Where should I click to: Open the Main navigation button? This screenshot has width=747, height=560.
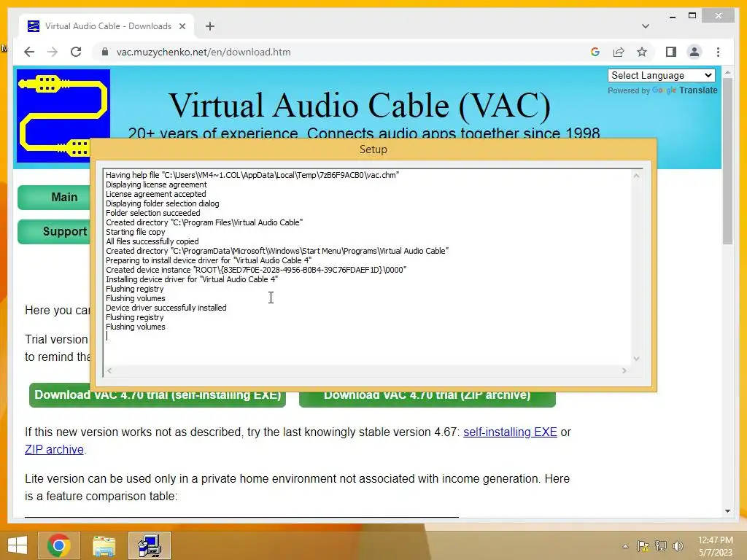(54, 197)
